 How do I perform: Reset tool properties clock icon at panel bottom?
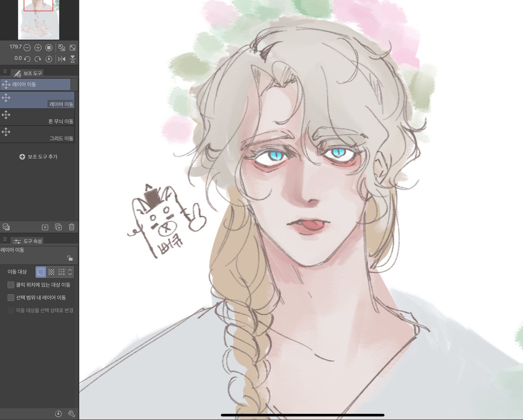[58, 413]
